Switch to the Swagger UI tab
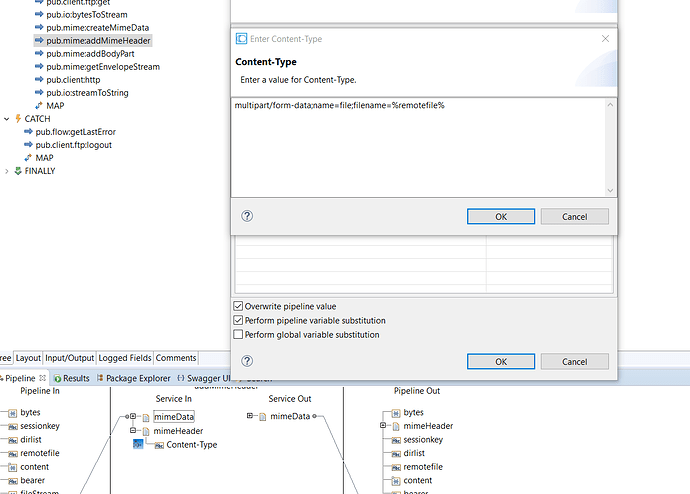690x494 pixels. tap(204, 378)
